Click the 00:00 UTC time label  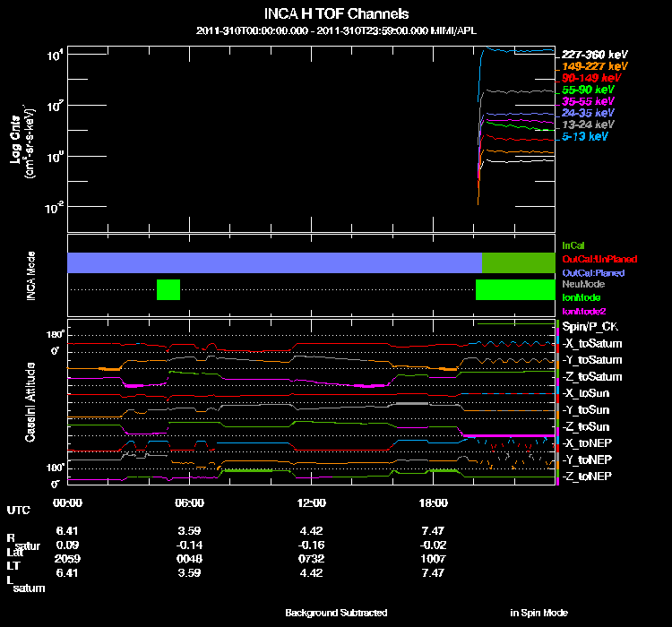point(67,502)
